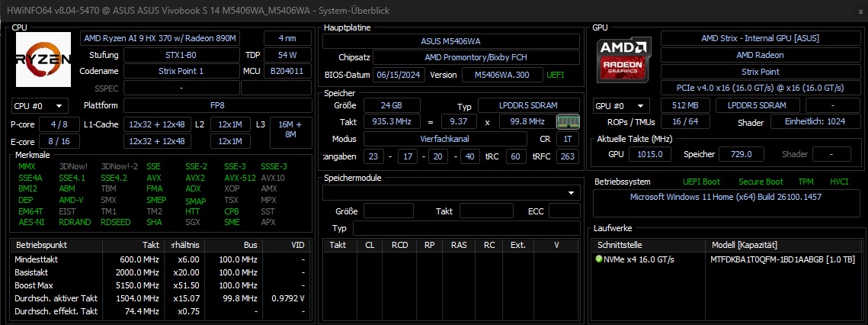The height and width of the screenshot is (325, 868).
Task: Click the Ryzen CPU logo image
Action: pyautogui.click(x=43, y=60)
